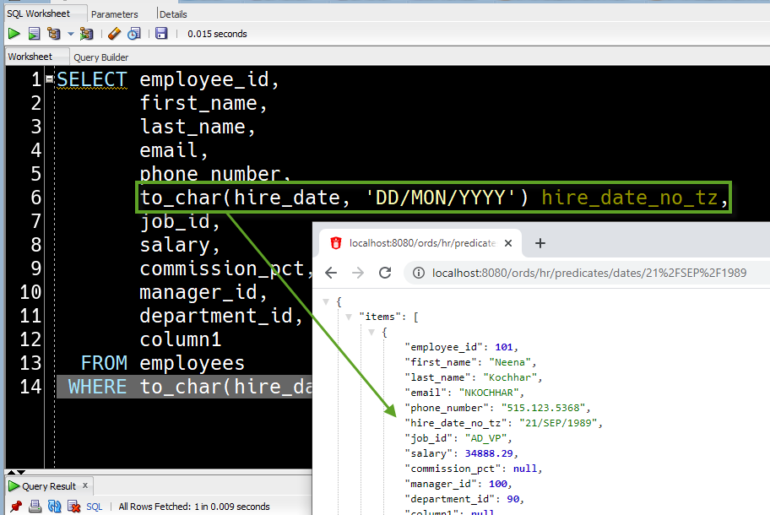Click the Run Script icon
Screen dimensions: 770x515
[33, 34]
